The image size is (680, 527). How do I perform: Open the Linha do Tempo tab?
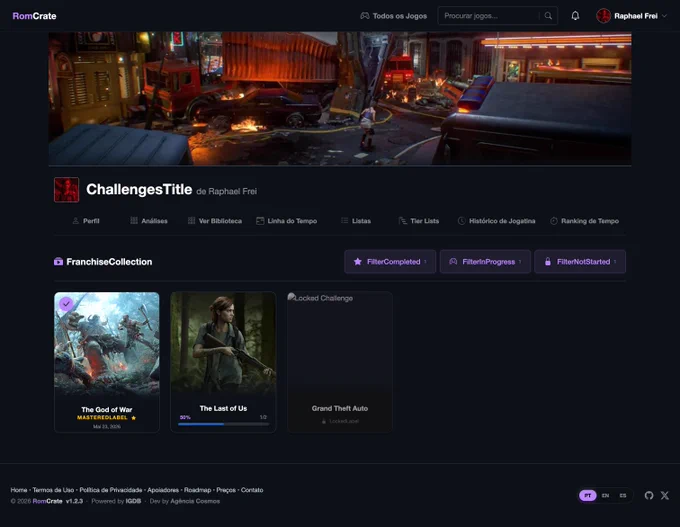[x=286, y=221]
